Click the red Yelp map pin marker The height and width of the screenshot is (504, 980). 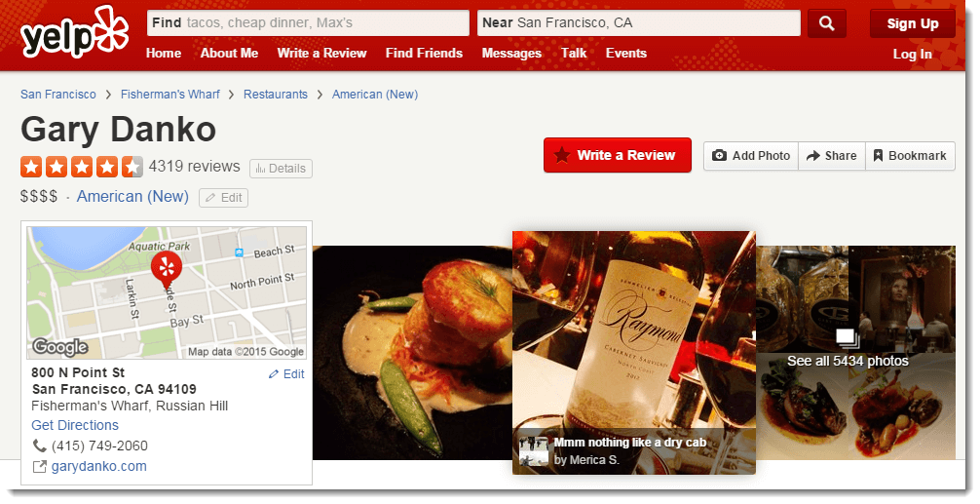(167, 269)
